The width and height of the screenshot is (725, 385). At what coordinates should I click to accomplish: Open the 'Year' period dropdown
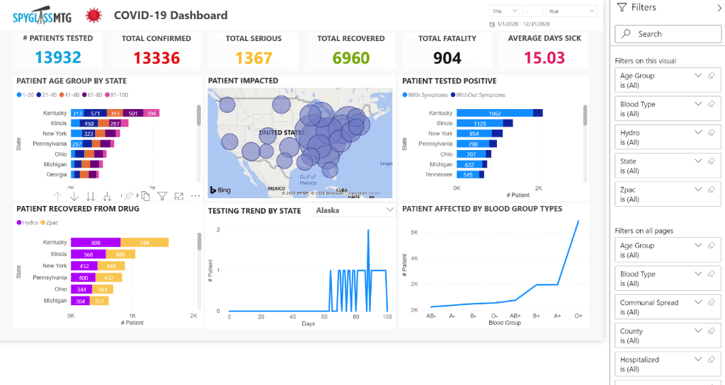tap(571, 11)
